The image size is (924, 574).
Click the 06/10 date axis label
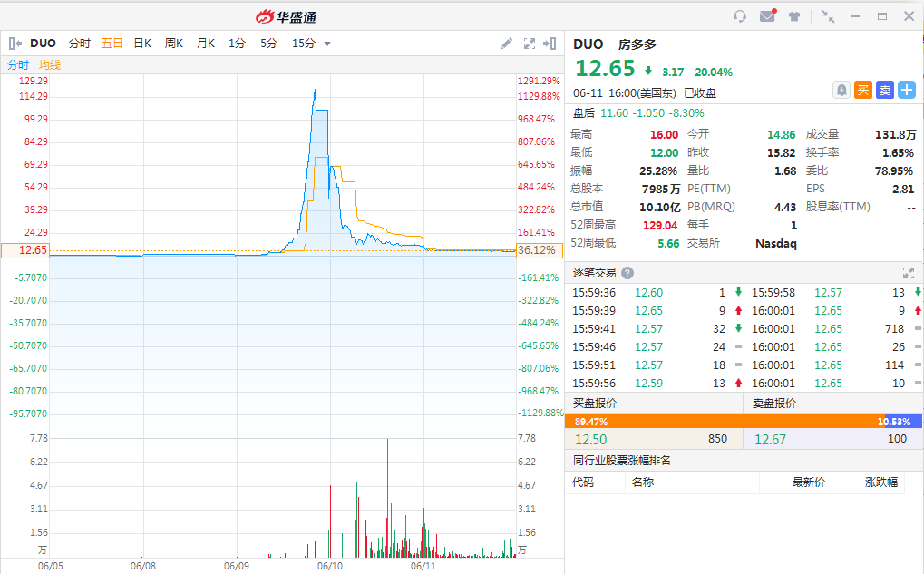coord(330,566)
